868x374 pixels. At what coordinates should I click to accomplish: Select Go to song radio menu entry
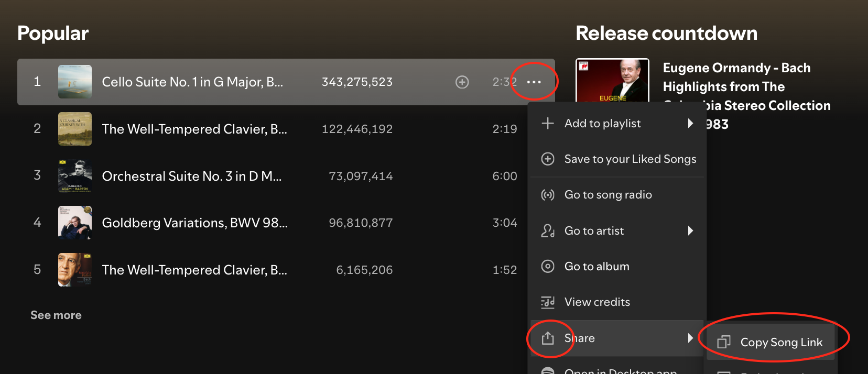(608, 195)
